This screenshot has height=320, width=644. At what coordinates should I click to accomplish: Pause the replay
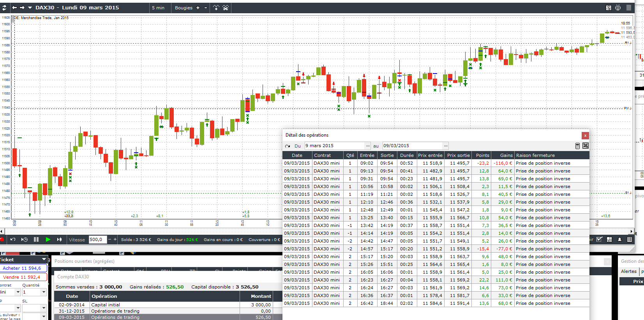[36, 239]
